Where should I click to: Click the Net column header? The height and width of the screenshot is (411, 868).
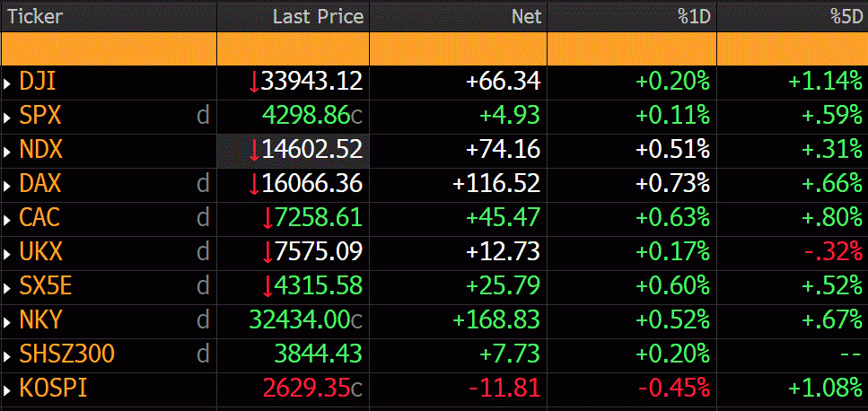pos(526,16)
